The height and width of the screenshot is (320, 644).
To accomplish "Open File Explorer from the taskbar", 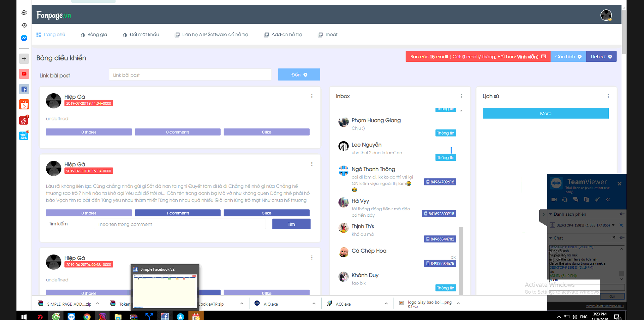I will [x=118, y=317].
